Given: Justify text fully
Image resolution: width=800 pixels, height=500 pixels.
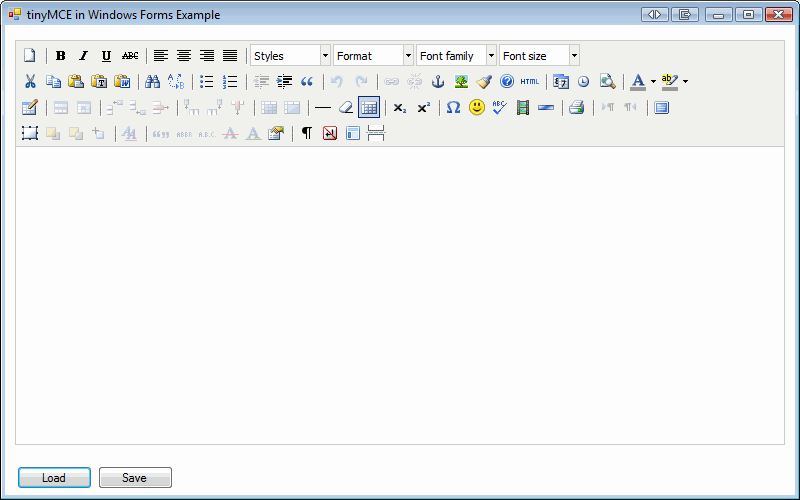Looking at the screenshot, I should click(x=230, y=56).
